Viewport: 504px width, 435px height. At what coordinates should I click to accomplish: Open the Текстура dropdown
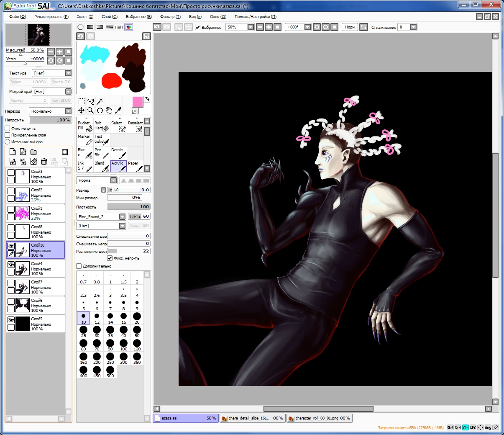(68, 73)
